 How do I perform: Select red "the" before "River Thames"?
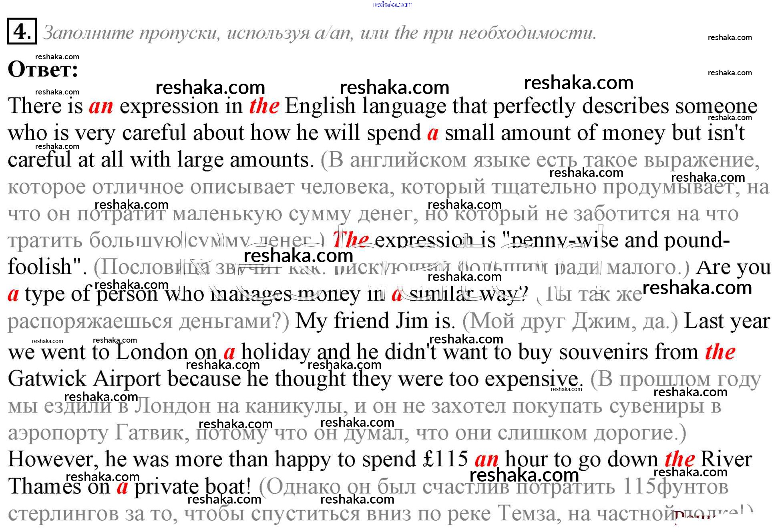tap(679, 459)
